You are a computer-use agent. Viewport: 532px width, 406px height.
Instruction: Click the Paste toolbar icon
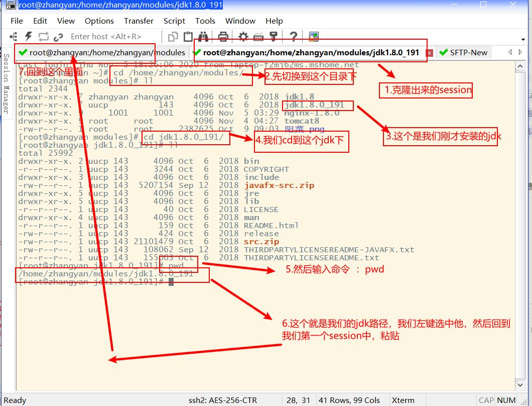point(188,36)
